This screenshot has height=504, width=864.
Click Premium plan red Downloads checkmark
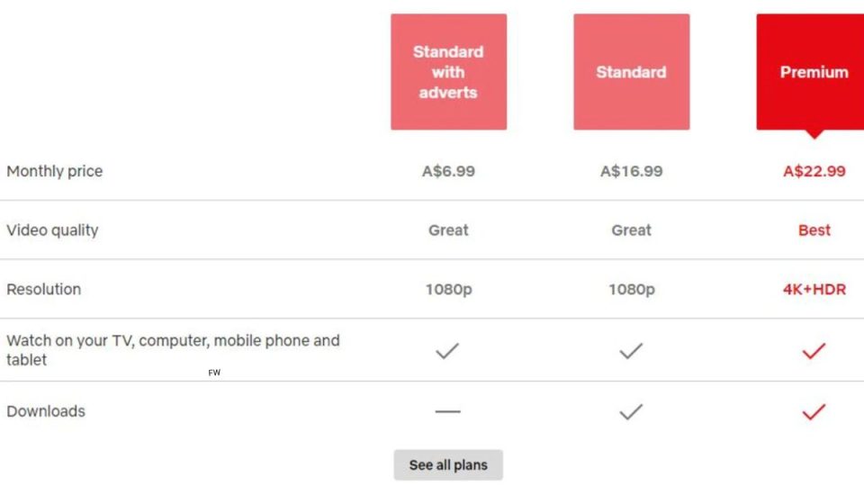(814, 412)
